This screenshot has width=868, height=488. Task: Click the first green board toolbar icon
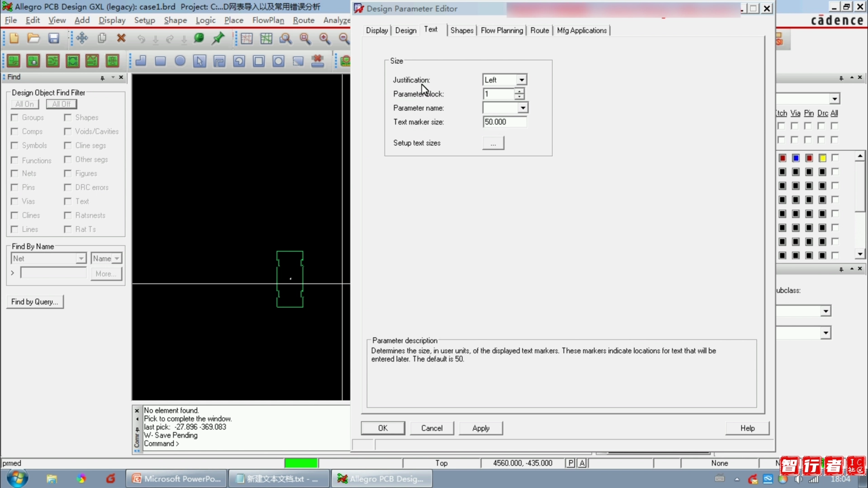(x=14, y=61)
